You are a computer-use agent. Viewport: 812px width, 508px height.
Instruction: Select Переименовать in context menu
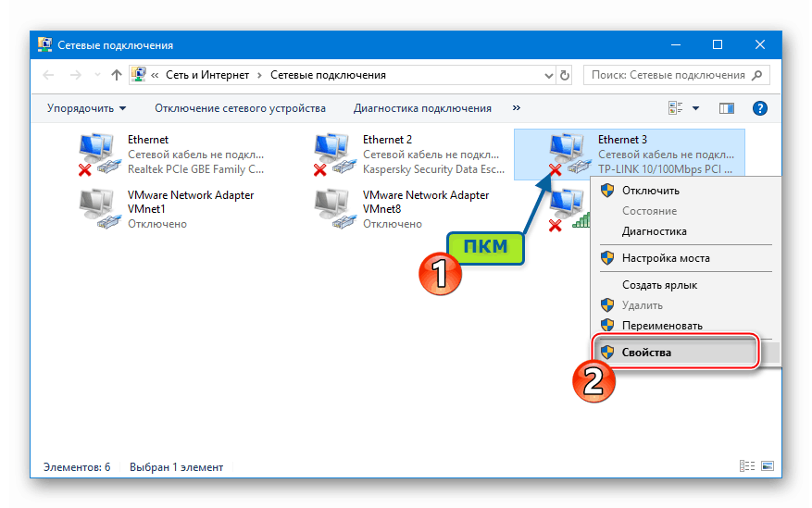pos(662,326)
